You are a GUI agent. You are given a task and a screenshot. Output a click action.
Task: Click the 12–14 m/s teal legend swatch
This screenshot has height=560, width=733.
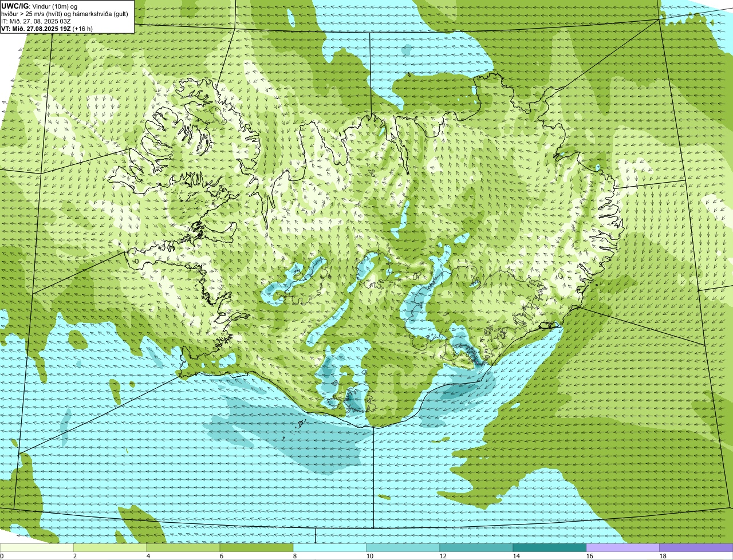click(x=476, y=548)
